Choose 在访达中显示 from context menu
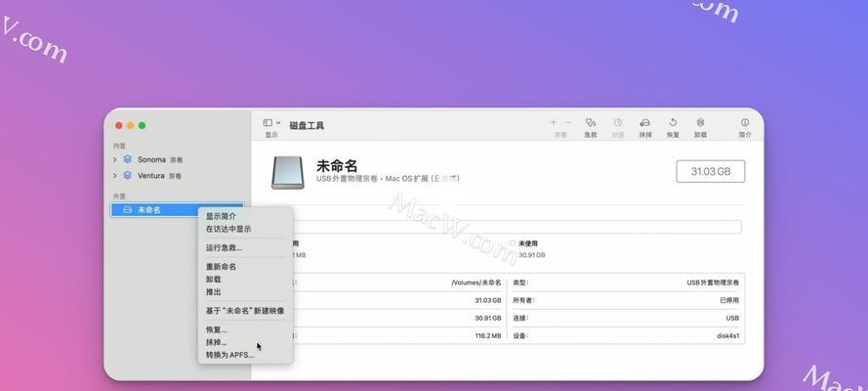Viewport: 868px width, 391px height. tap(228, 229)
